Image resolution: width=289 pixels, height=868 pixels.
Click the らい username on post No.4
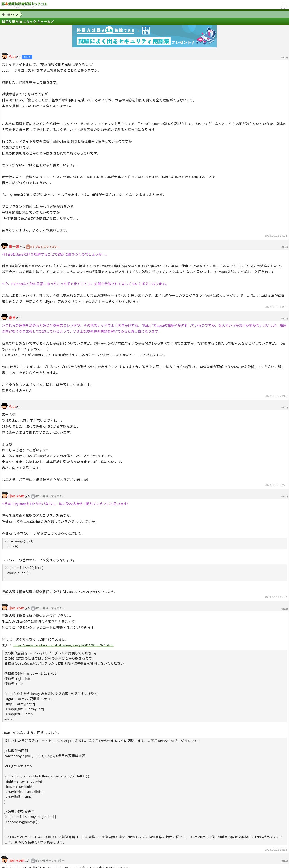tap(12, 406)
